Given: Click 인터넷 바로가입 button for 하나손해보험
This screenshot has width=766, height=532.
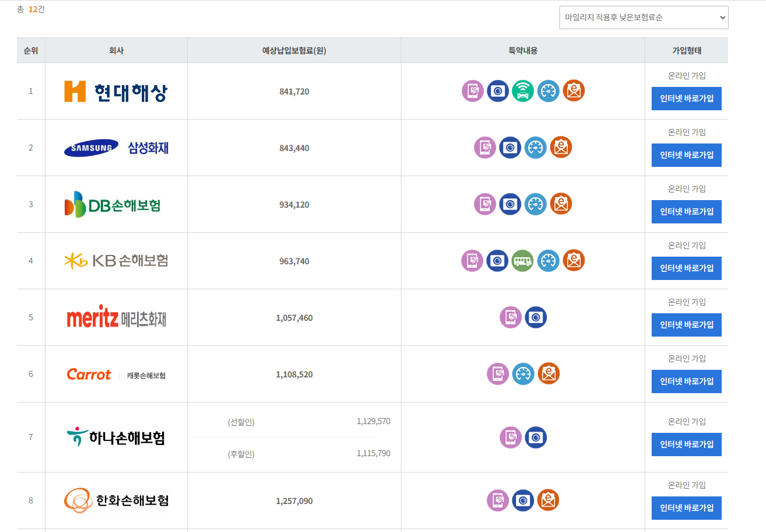Looking at the screenshot, I should [687, 444].
